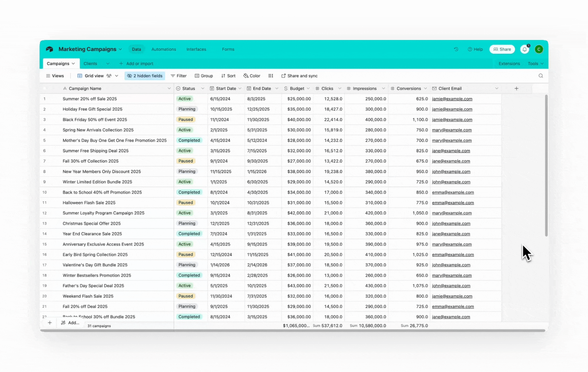588x372 pixels.
Task: Open the row height settings icon
Action: point(271,76)
